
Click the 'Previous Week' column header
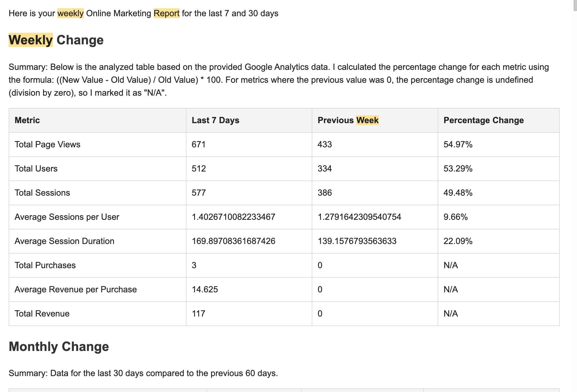tap(348, 120)
